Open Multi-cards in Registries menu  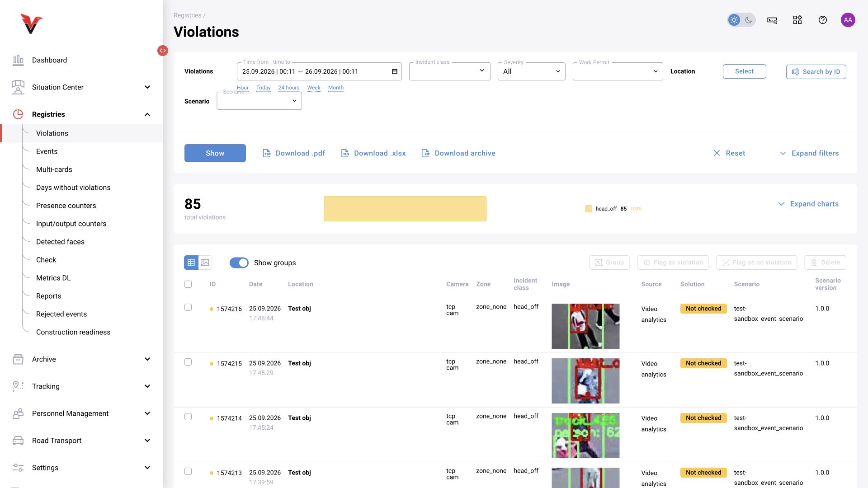click(54, 169)
